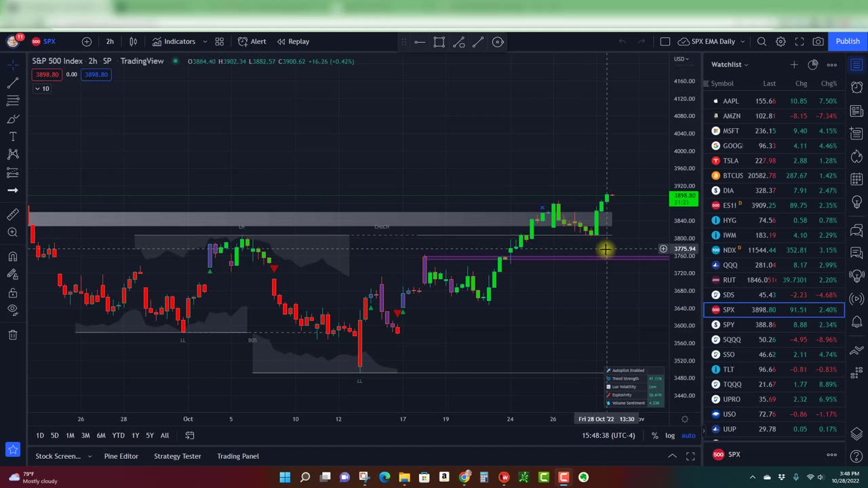Click the Publish button
Screen dimensions: 868x488
click(848, 41)
